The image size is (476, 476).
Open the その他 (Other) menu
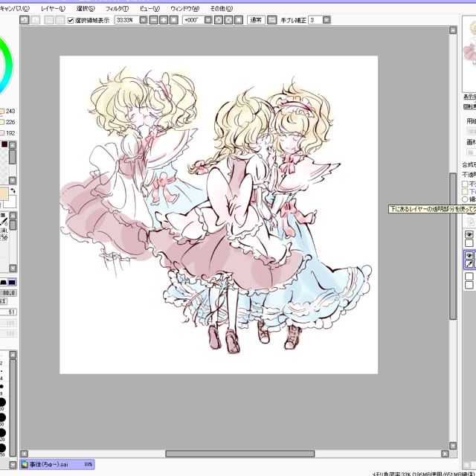[x=222, y=8]
